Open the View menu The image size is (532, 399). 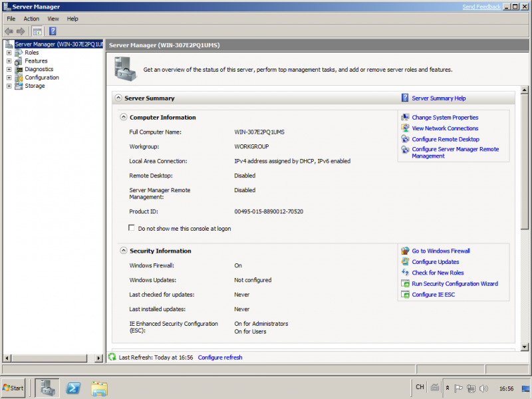53,19
